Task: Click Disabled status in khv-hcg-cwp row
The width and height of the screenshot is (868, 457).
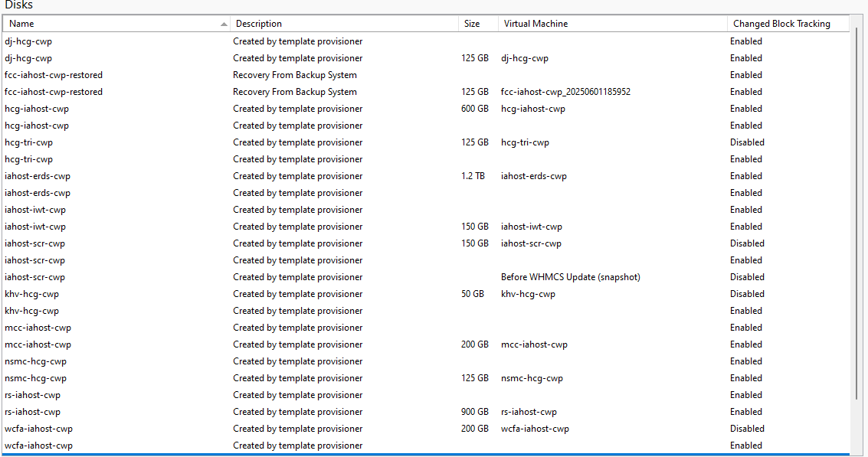Action: pyautogui.click(x=747, y=294)
